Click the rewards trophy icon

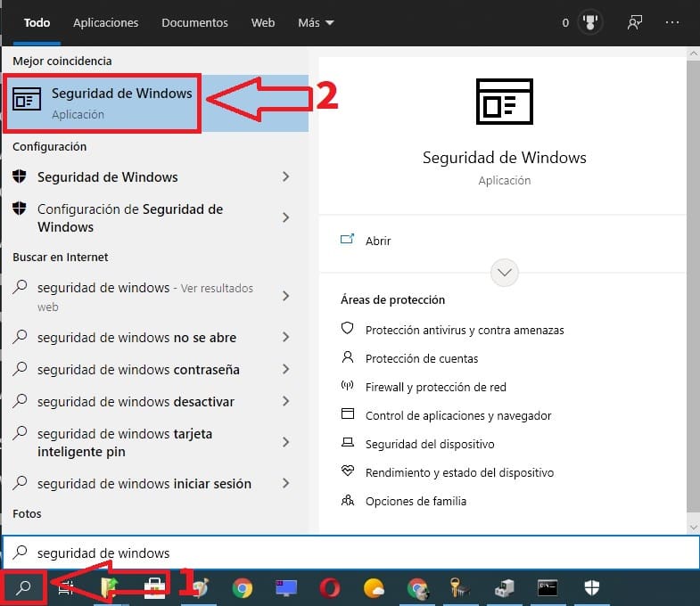click(590, 22)
